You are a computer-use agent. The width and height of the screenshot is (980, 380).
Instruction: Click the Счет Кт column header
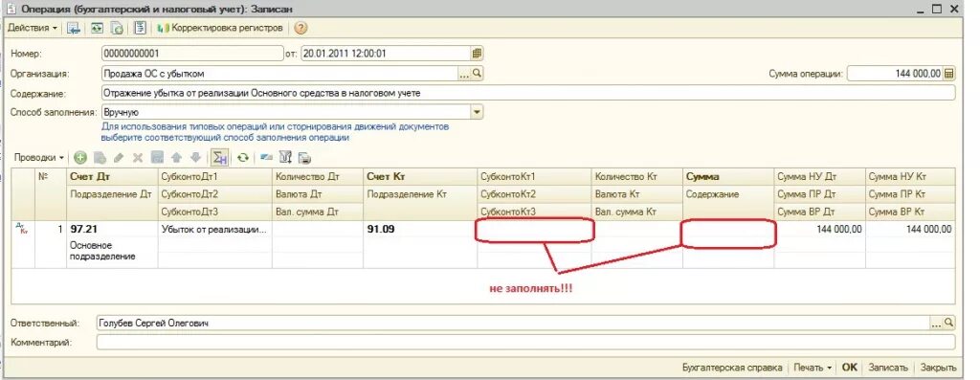click(420, 177)
